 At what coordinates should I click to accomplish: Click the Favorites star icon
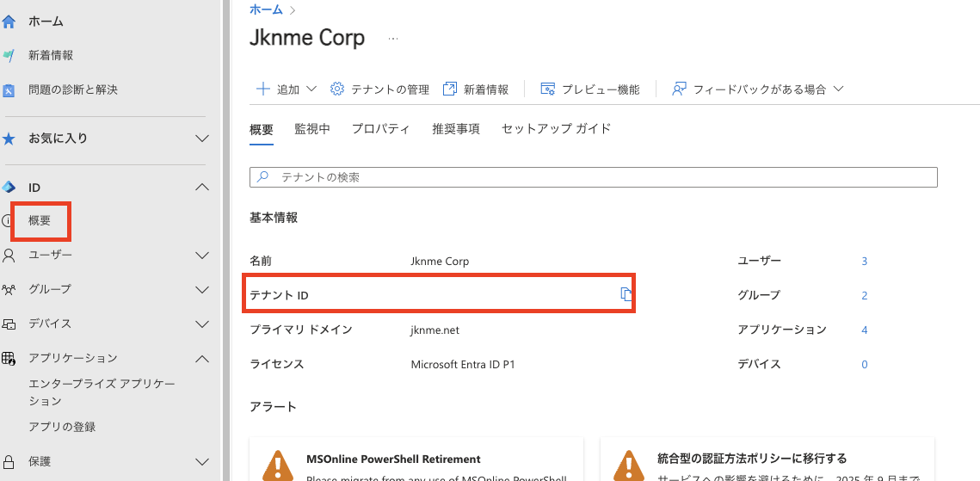(x=9, y=139)
